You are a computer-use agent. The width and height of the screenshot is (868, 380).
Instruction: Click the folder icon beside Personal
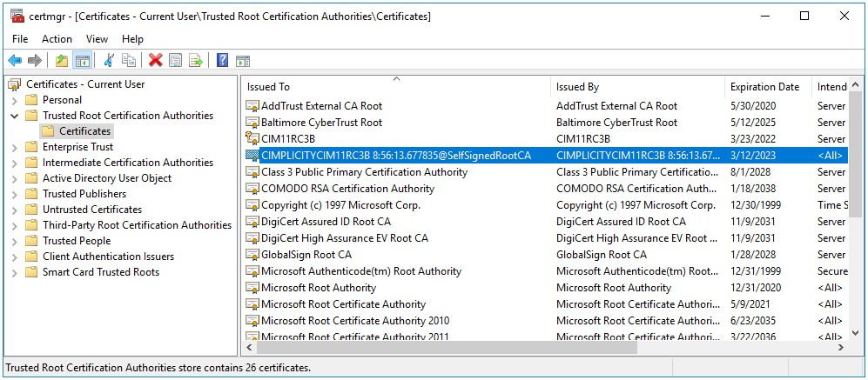[31, 100]
